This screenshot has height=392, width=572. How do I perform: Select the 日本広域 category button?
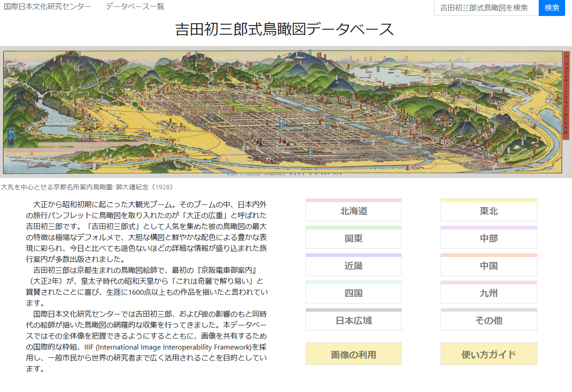pos(354,321)
